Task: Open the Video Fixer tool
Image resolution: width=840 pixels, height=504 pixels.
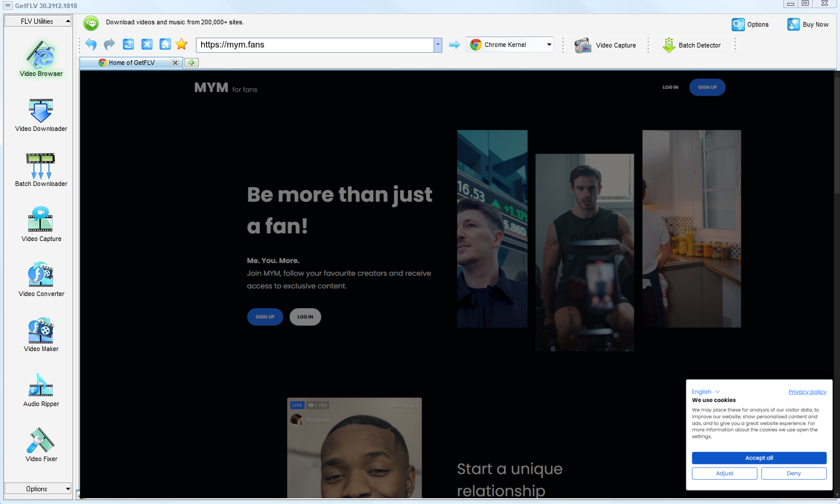Action: (41, 445)
